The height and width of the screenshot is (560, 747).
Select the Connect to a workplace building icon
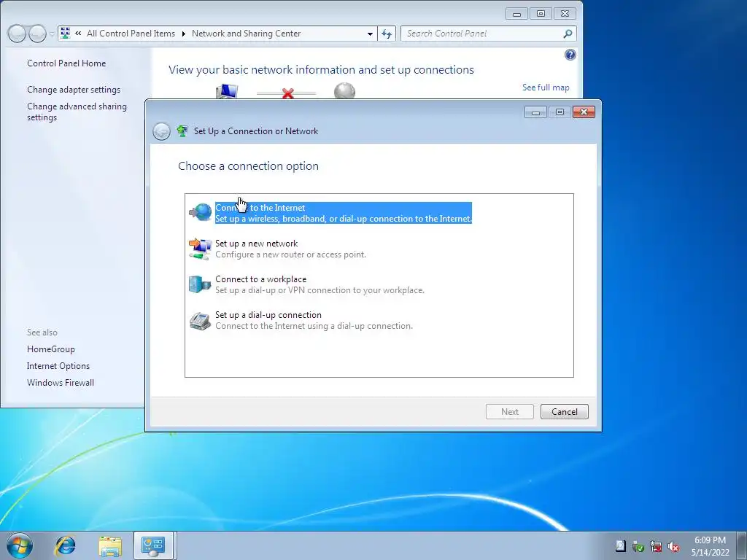(x=200, y=284)
